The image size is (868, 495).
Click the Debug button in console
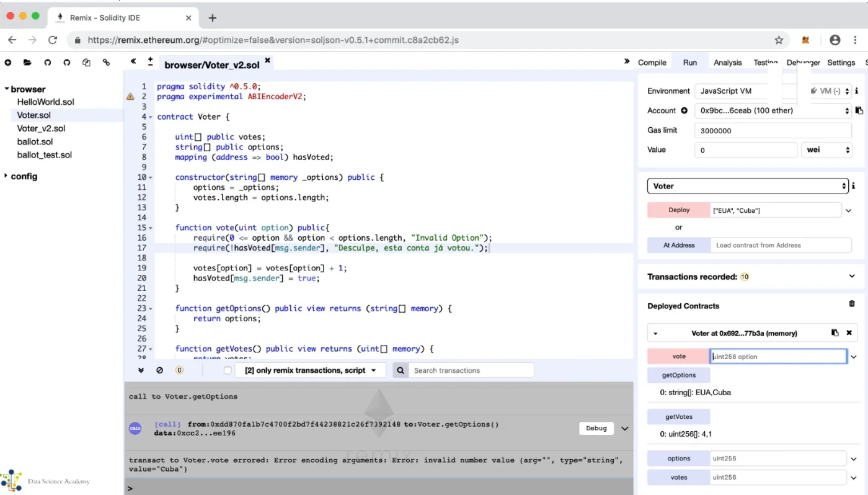[x=596, y=428]
